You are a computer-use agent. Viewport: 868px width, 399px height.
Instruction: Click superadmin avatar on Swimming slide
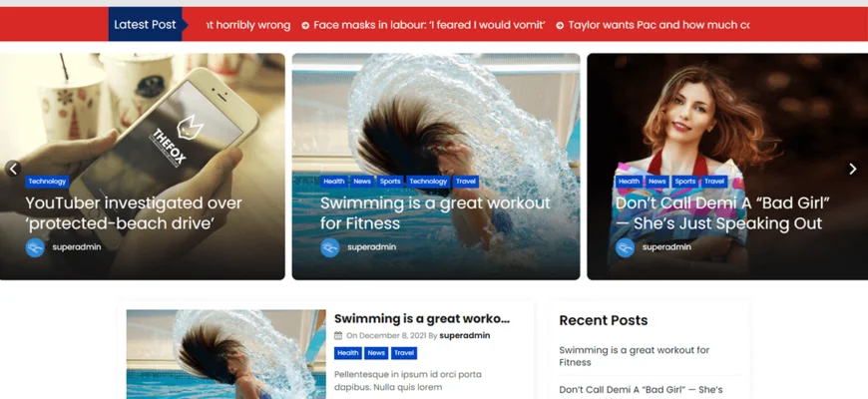click(x=330, y=247)
